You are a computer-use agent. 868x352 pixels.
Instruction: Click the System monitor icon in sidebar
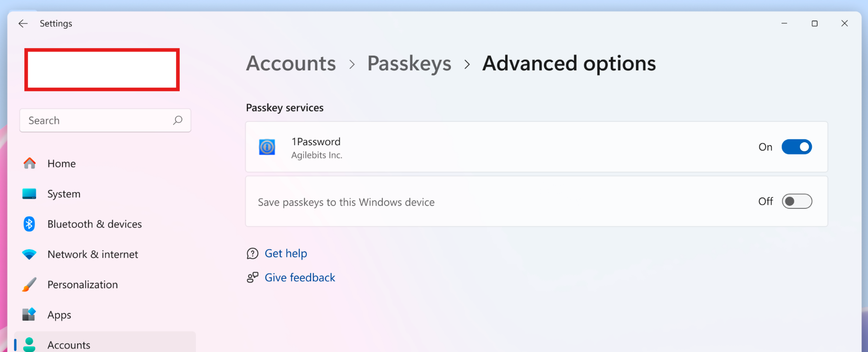pyautogui.click(x=29, y=194)
